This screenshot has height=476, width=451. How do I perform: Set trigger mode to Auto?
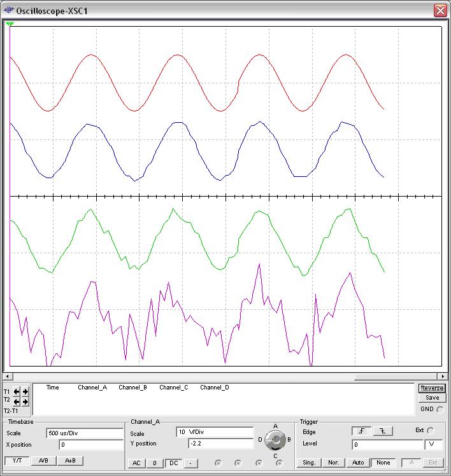tap(358, 463)
